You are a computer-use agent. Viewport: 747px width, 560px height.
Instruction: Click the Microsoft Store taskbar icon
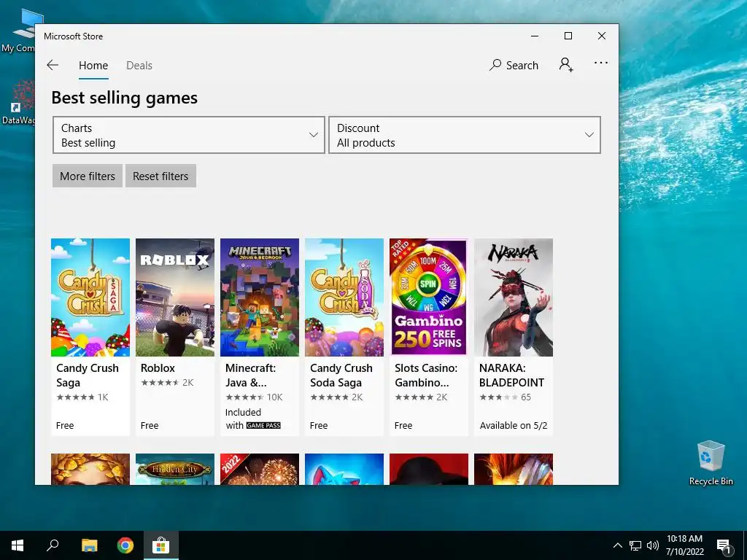(161, 545)
